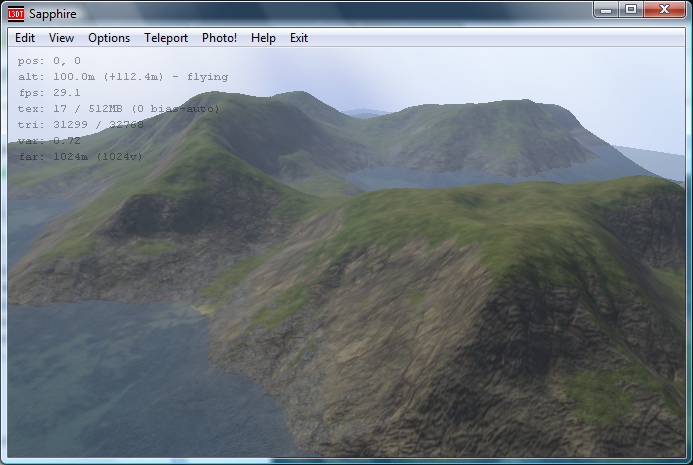Click the Photo! menu item
This screenshot has height=465, width=693.
pos(219,38)
